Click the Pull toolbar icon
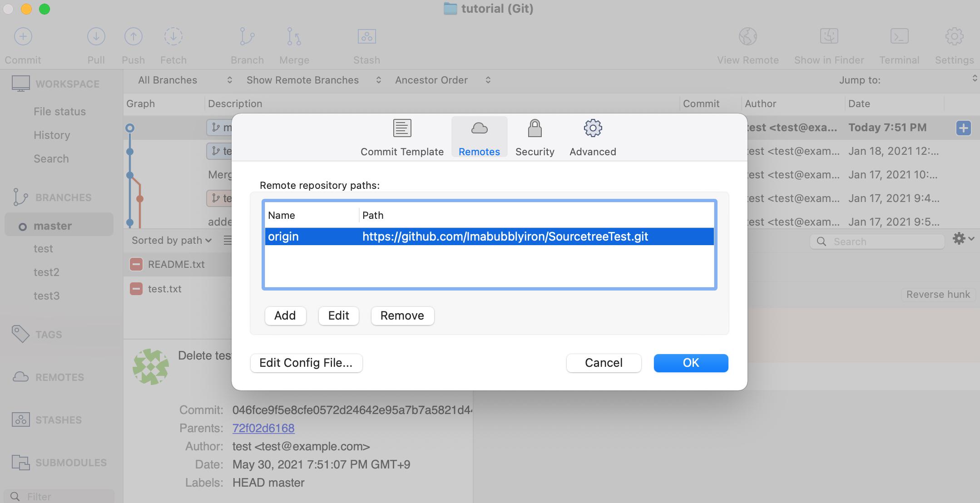The height and width of the screenshot is (503, 980). point(96,37)
